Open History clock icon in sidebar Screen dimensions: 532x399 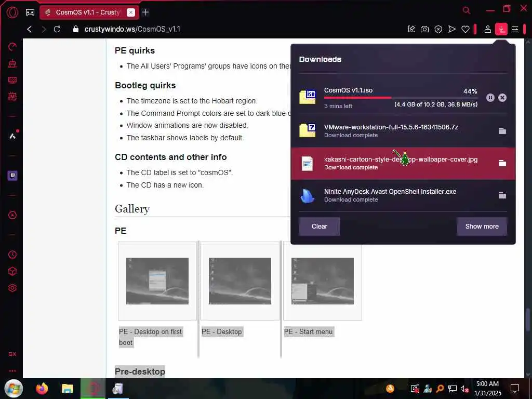tap(12, 255)
